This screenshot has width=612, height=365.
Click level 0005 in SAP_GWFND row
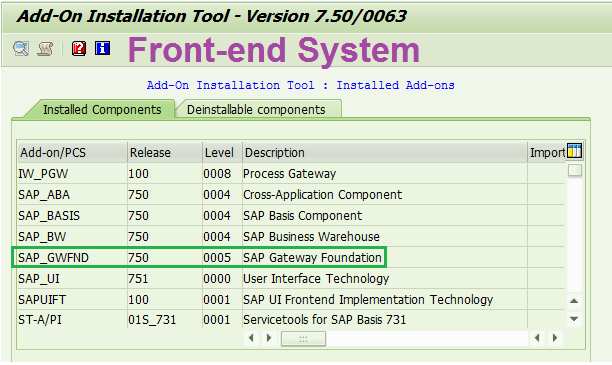(x=217, y=258)
